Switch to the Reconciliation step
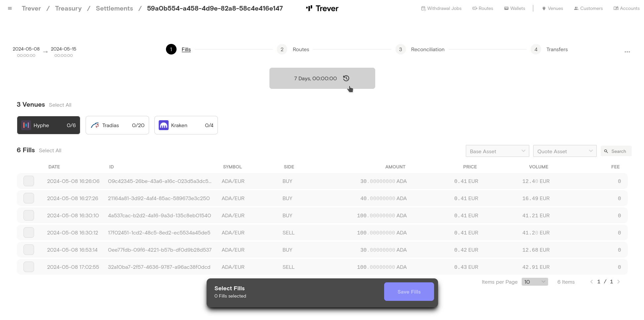 coord(427,50)
